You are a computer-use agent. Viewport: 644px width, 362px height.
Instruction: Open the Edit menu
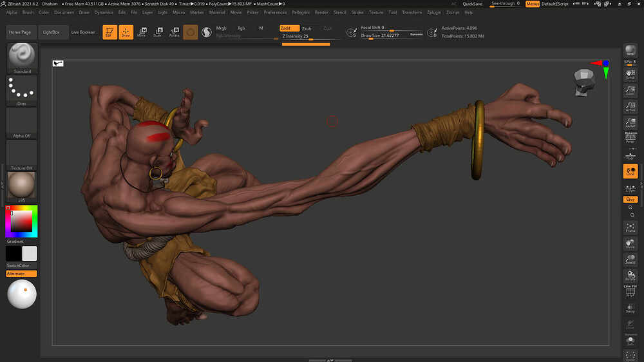click(x=122, y=12)
